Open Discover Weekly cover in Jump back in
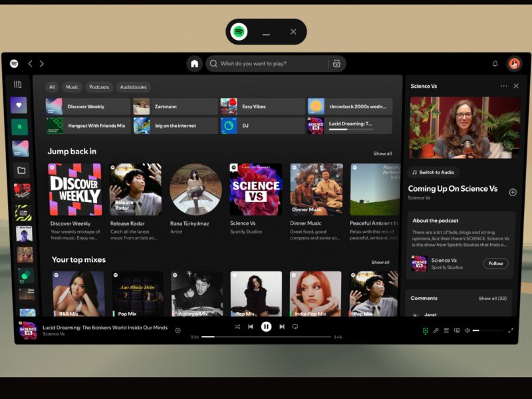This screenshot has width=532, height=399. (75, 190)
